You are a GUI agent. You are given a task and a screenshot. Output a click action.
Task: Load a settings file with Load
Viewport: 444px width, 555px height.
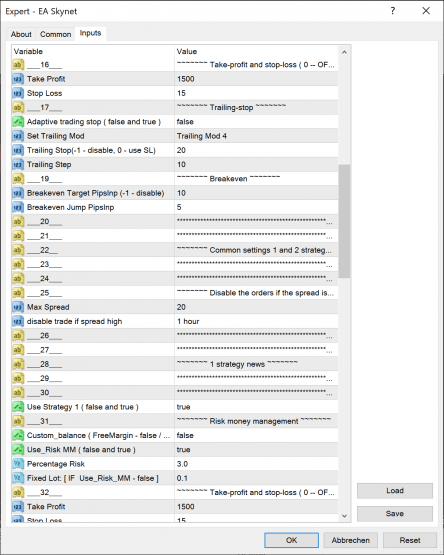(395, 491)
